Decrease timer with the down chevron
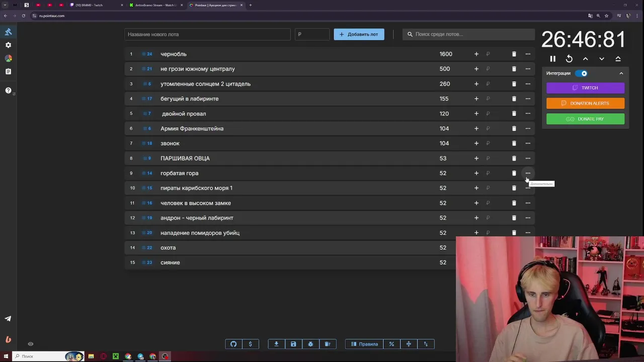 pyautogui.click(x=602, y=59)
